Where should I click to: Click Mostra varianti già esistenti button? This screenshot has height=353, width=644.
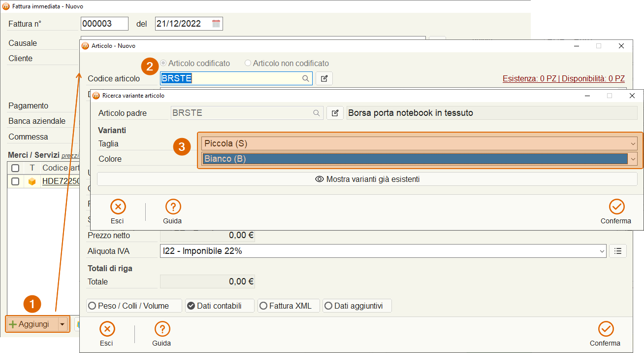tap(367, 179)
